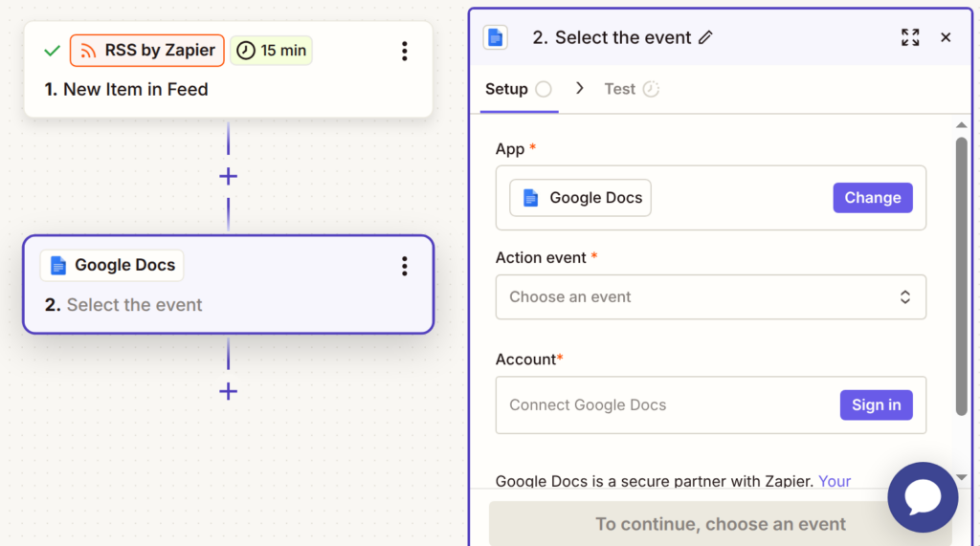Open the Google Docs step three-dot menu
The image size is (980, 546).
click(x=405, y=266)
